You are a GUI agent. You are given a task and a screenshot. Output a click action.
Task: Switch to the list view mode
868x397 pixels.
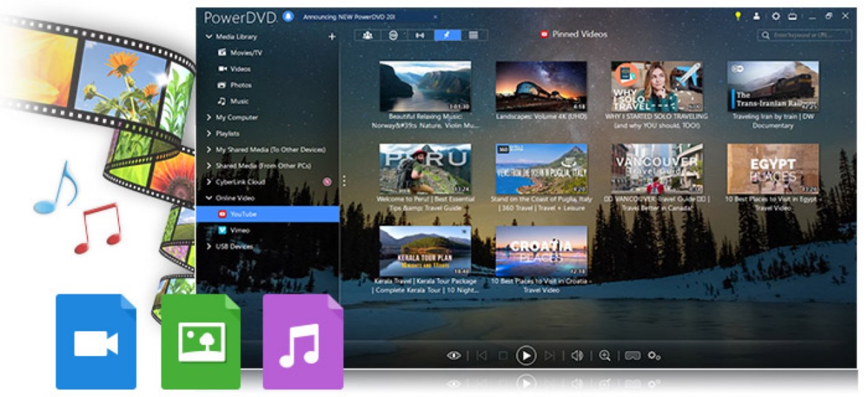coord(472,34)
